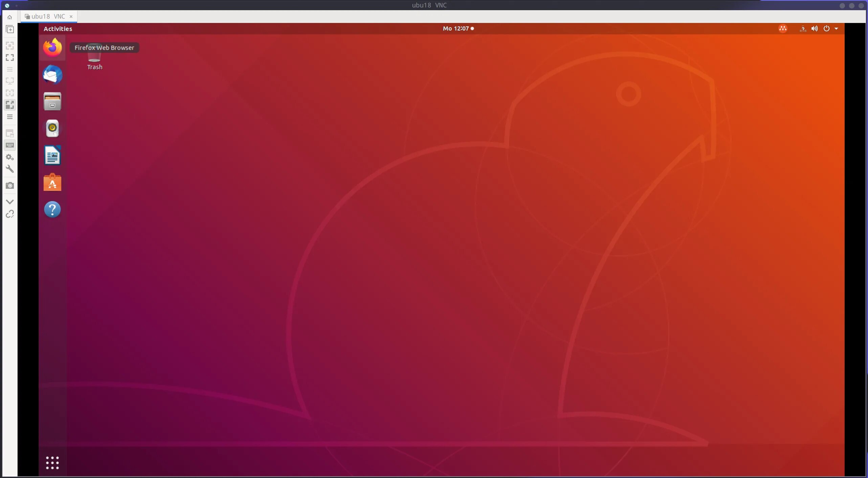Viewport: 868px width, 478px height.
Task: Show Applications grid button
Action: coord(52,463)
